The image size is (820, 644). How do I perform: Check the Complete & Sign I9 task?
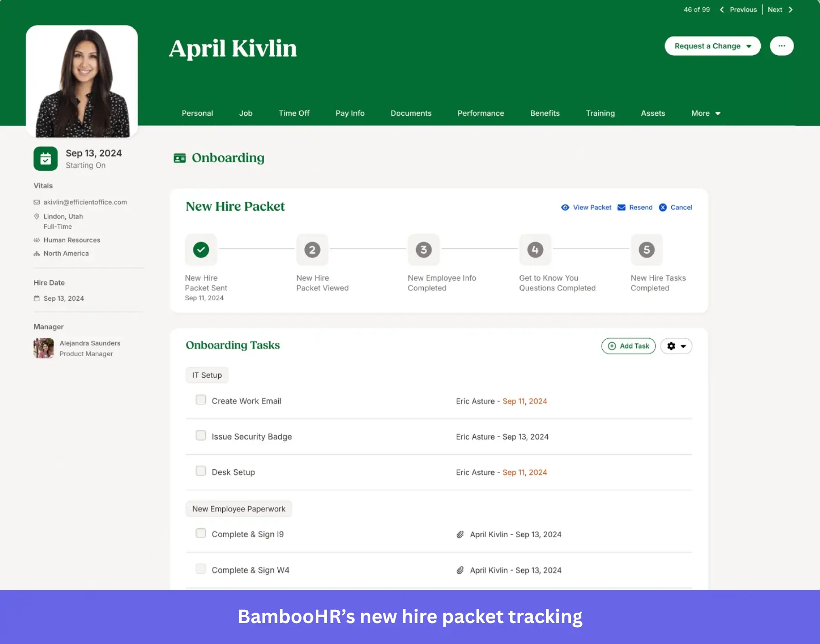coord(201,533)
